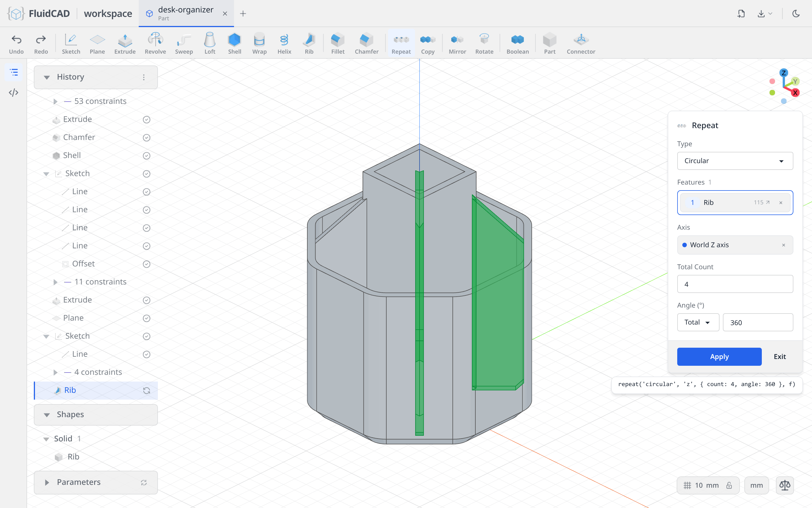Open the workspace page
This screenshot has width=812, height=508.
(x=108, y=14)
